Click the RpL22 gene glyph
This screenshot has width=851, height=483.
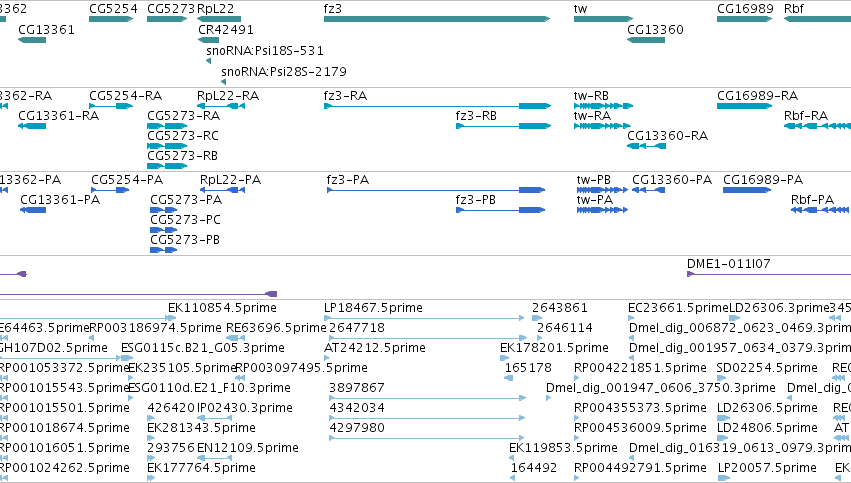tap(219, 19)
